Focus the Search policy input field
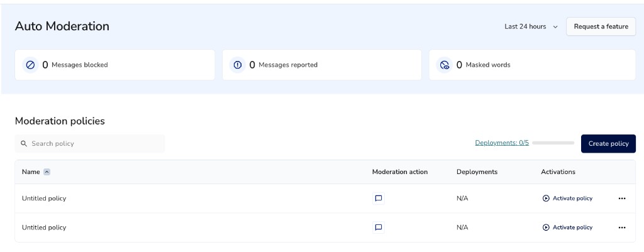 click(x=89, y=144)
